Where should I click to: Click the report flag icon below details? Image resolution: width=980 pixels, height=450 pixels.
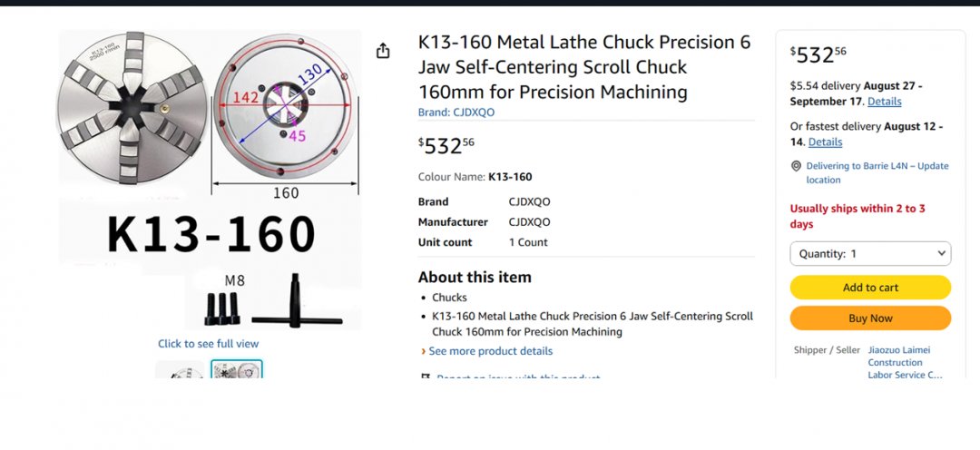point(426,377)
